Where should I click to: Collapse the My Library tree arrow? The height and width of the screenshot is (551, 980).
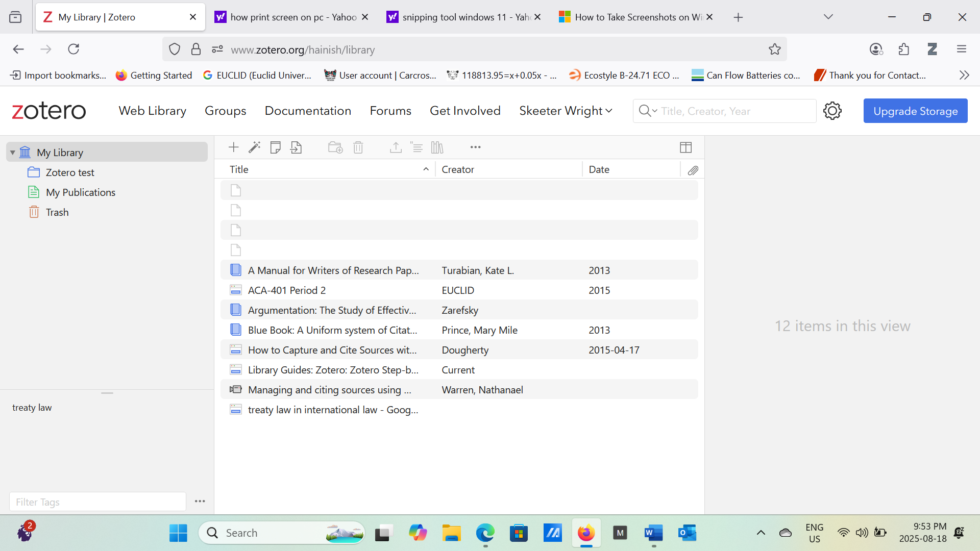pyautogui.click(x=13, y=153)
